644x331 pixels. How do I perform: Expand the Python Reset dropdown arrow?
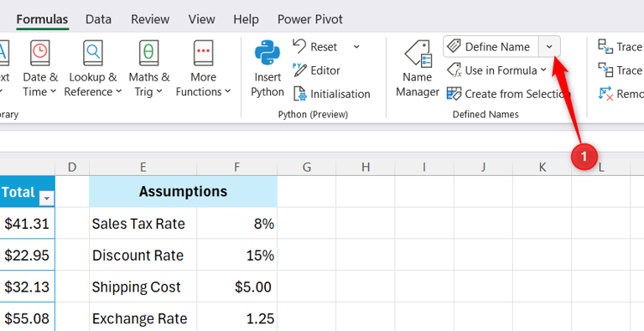coord(356,47)
